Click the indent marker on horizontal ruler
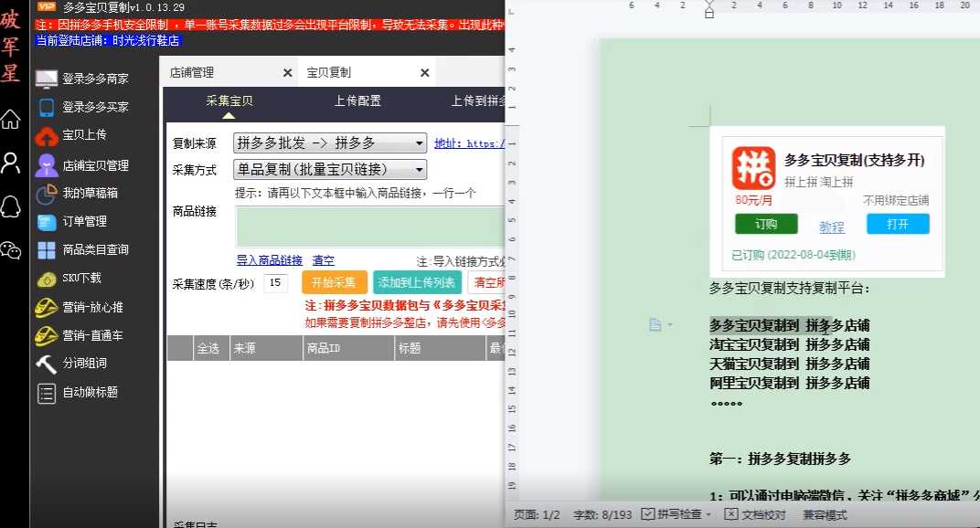 (708, 9)
